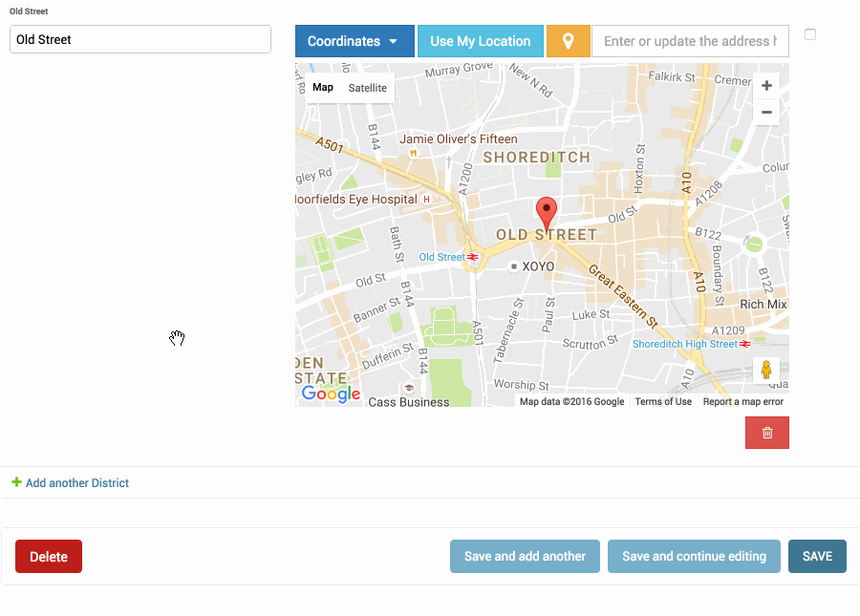This screenshot has height=616, width=860.
Task: Click Shoreditch High Street rail station icon
Action: [x=744, y=344]
